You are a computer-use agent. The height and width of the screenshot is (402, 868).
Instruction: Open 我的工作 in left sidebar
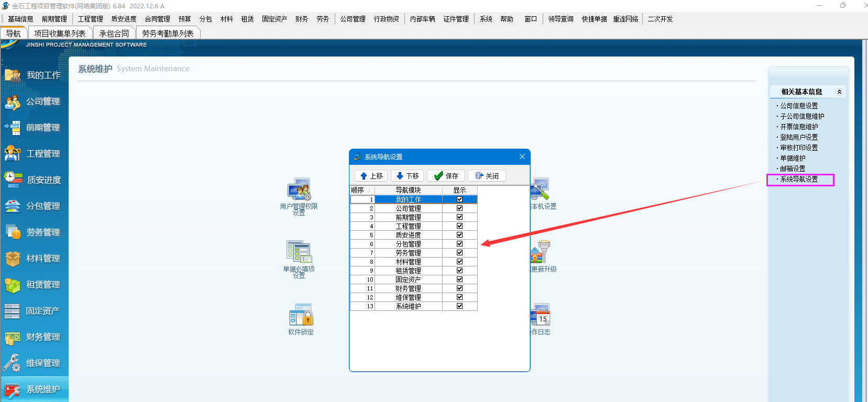click(x=35, y=75)
